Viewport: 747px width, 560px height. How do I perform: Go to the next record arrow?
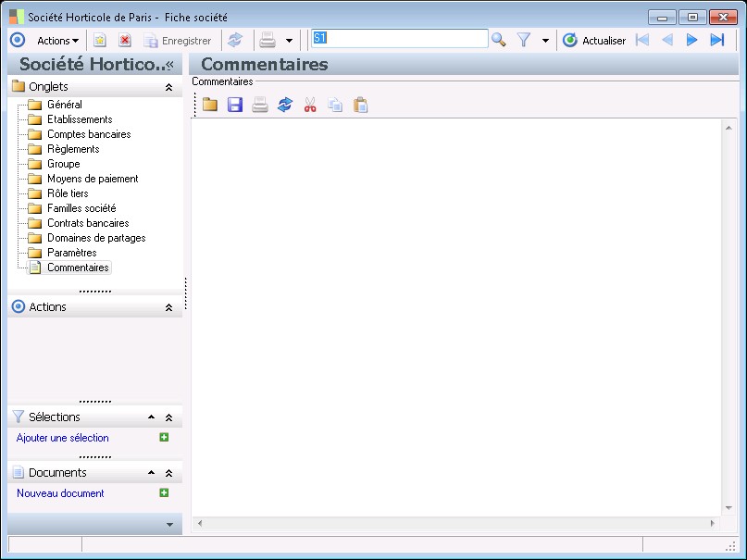pos(691,40)
